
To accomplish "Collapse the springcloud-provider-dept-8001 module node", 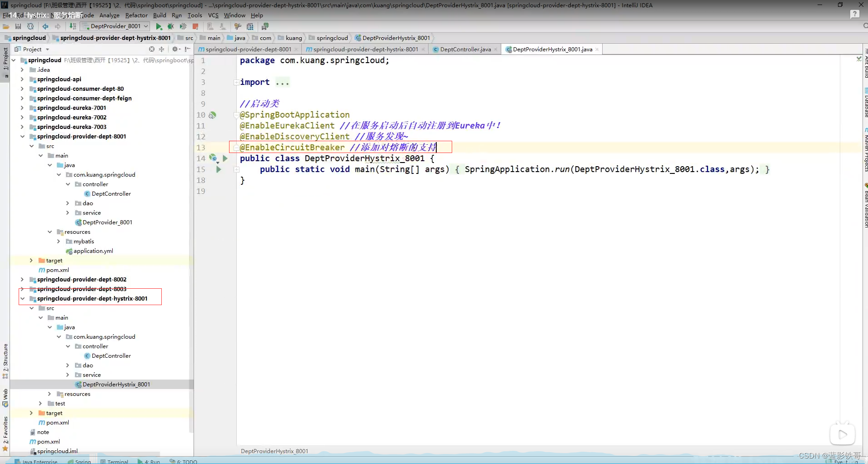I will point(22,136).
